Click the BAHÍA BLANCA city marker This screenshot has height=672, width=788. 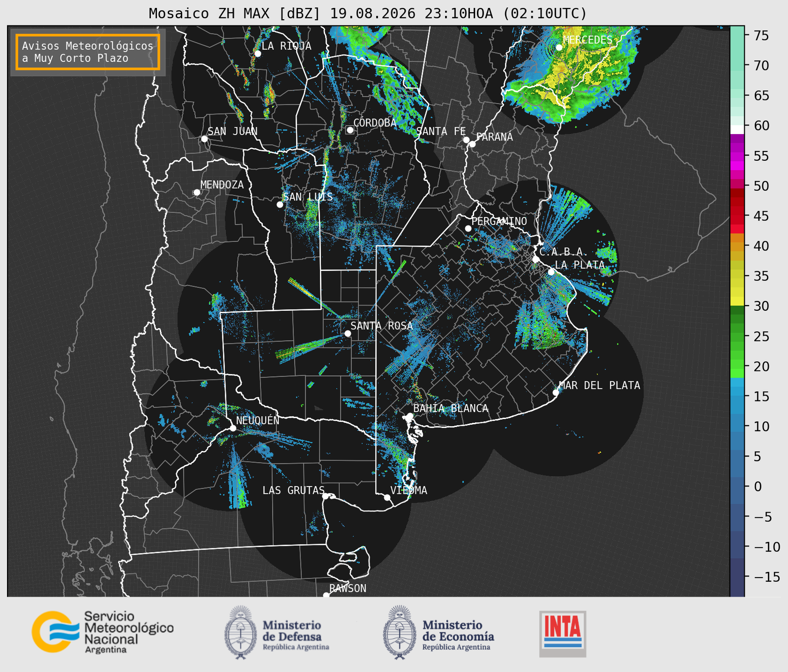click(x=410, y=416)
